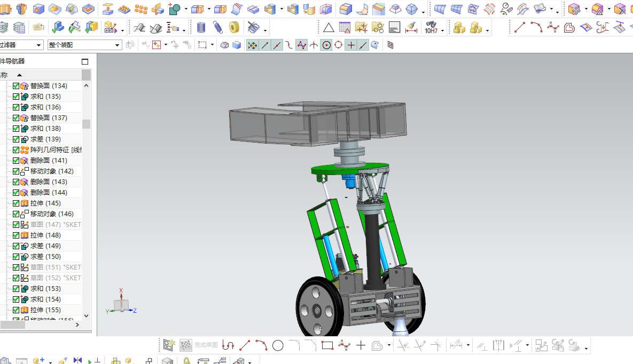Expand the Unite boolean dropdown arrow
This screenshot has width=633, height=364.
[x=186, y=9]
